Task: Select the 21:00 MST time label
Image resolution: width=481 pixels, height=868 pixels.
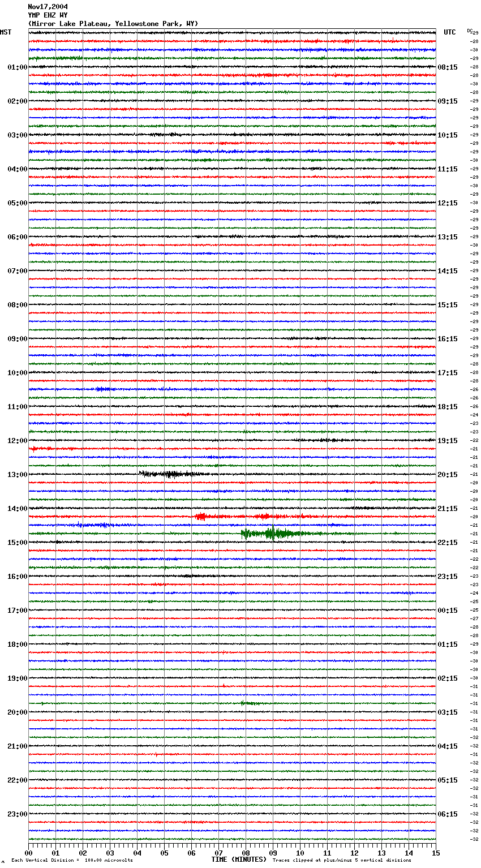Action: (18, 746)
